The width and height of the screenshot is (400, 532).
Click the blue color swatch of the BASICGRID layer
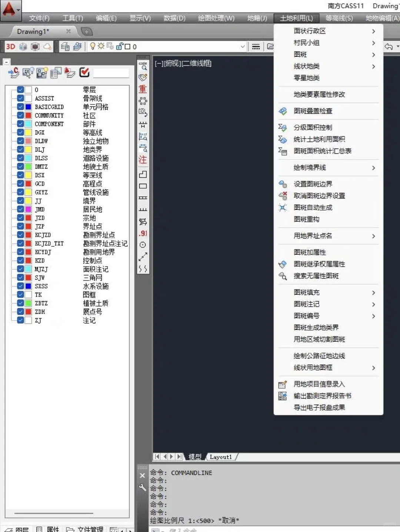(x=28, y=106)
